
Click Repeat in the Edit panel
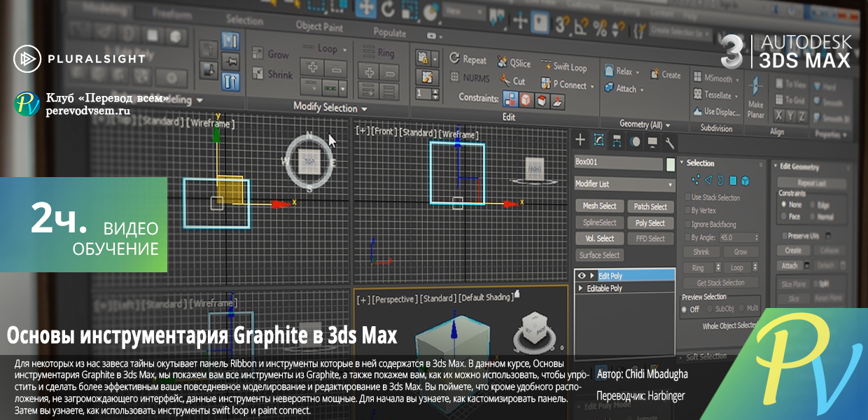(x=468, y=59)
